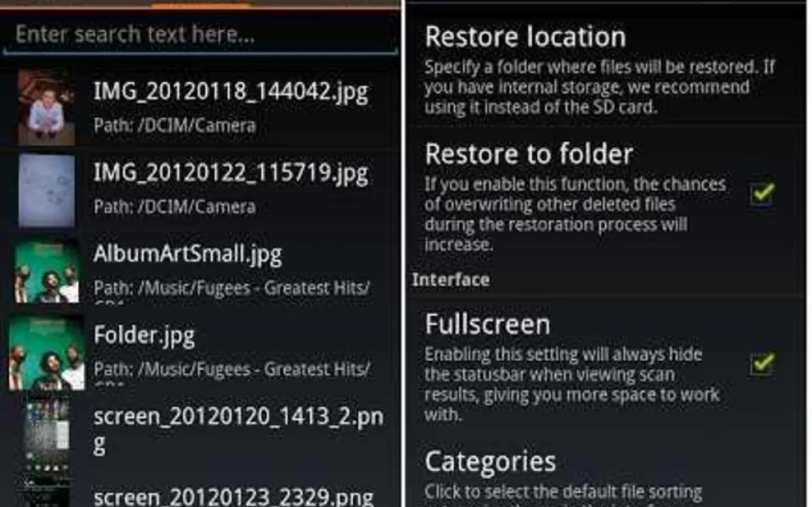
Task: Focus the 'Enter search text here' field
Action: 201,35
